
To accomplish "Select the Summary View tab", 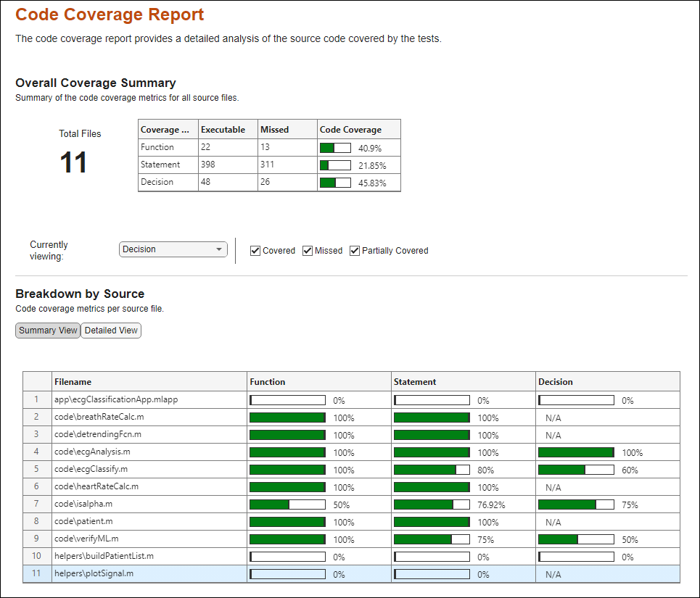I will point(47,330).
